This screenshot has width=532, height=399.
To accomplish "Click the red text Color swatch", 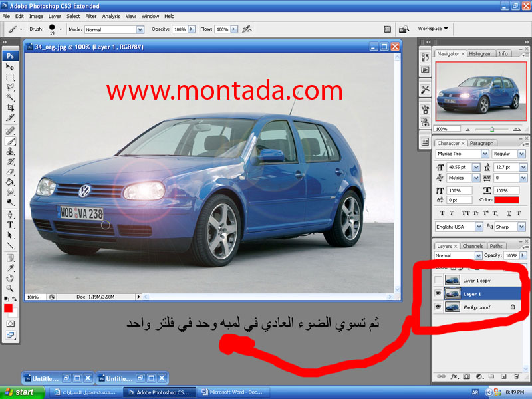I will click(x=507, y=199).
